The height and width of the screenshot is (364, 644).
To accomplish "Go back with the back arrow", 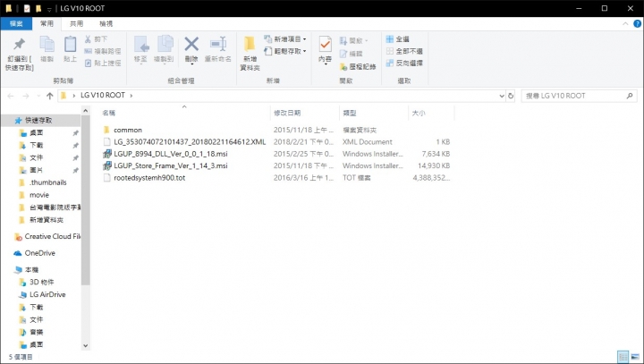I will pyautogui.click(x=11, y=96).
